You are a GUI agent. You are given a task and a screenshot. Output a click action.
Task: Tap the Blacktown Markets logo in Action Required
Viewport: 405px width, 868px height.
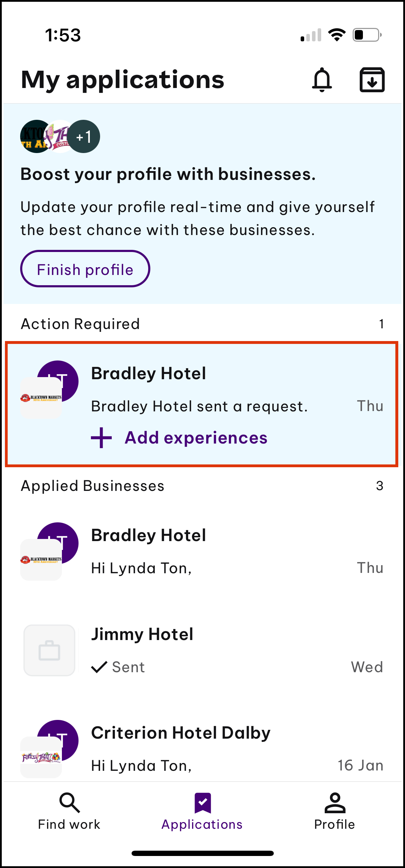tap(41, 398)
